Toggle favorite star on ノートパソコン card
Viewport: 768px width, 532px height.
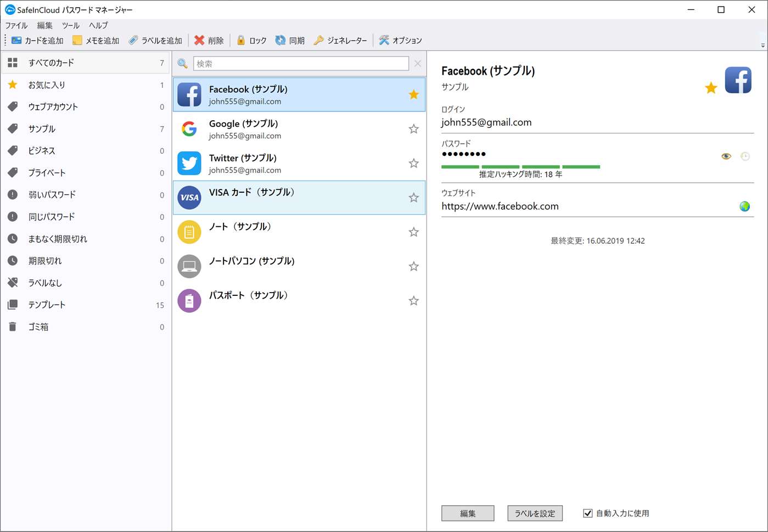click(414, 266)
